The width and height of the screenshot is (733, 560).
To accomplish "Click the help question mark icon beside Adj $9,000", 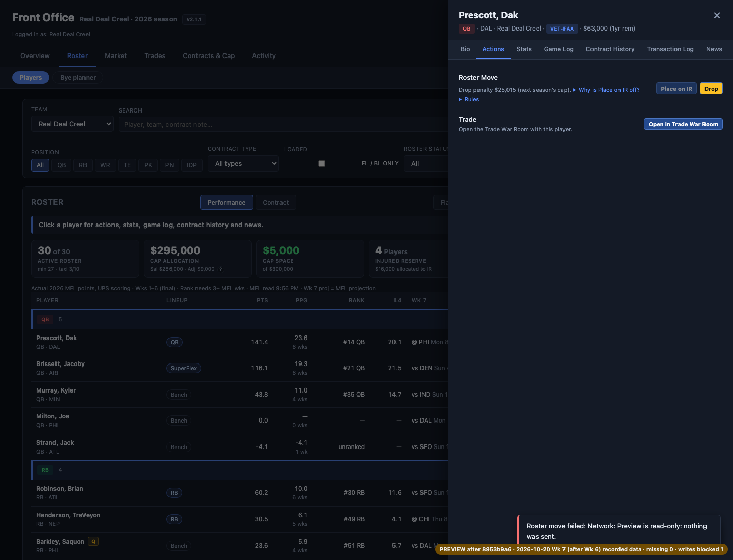I will click(221, 269).
